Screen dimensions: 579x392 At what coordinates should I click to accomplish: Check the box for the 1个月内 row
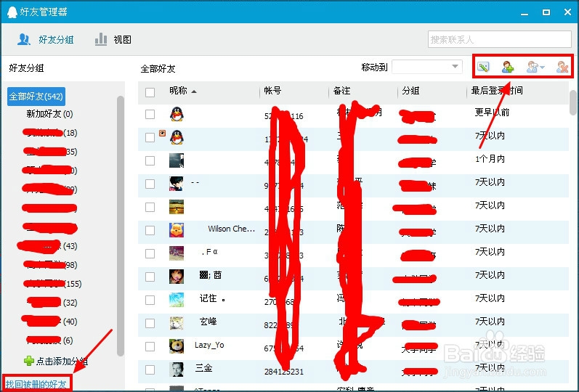150,161
